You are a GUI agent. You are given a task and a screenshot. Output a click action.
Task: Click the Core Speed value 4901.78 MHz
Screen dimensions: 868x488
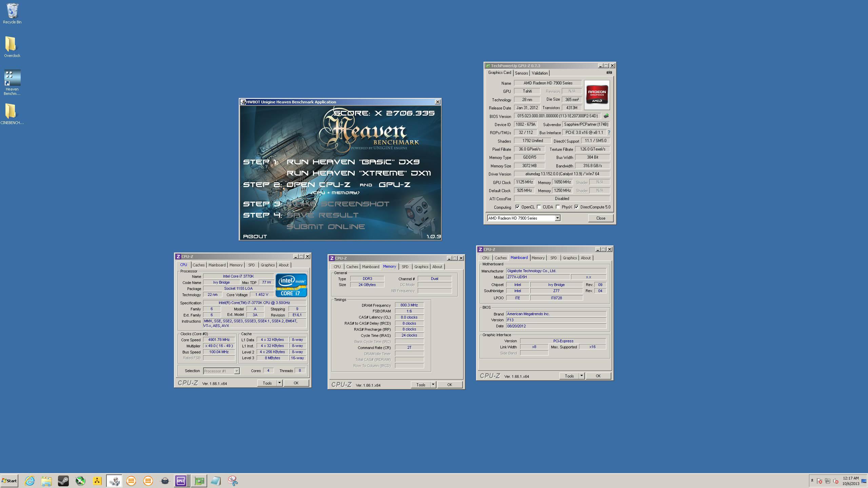click(x=219, y=340)
